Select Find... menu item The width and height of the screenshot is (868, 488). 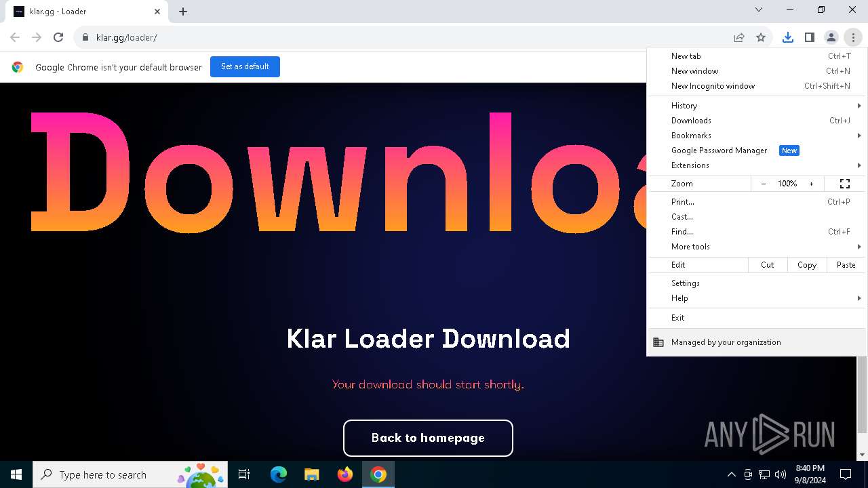pyautogui.click(x=756, y=232)
